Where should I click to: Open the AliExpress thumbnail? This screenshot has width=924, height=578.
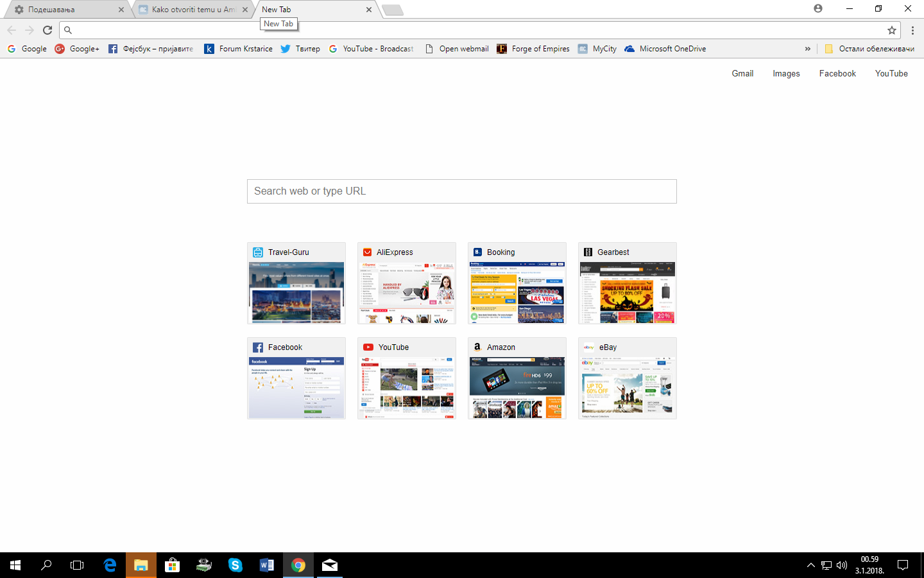407,283
